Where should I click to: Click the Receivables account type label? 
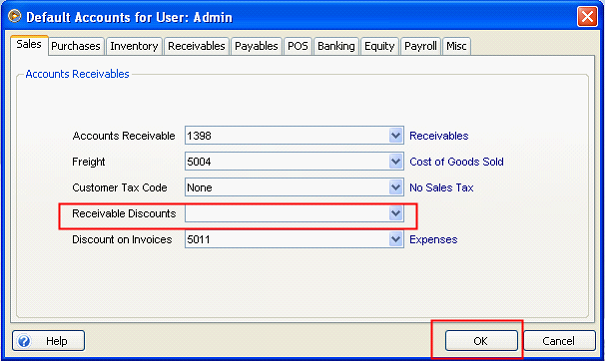click(439, 136)
